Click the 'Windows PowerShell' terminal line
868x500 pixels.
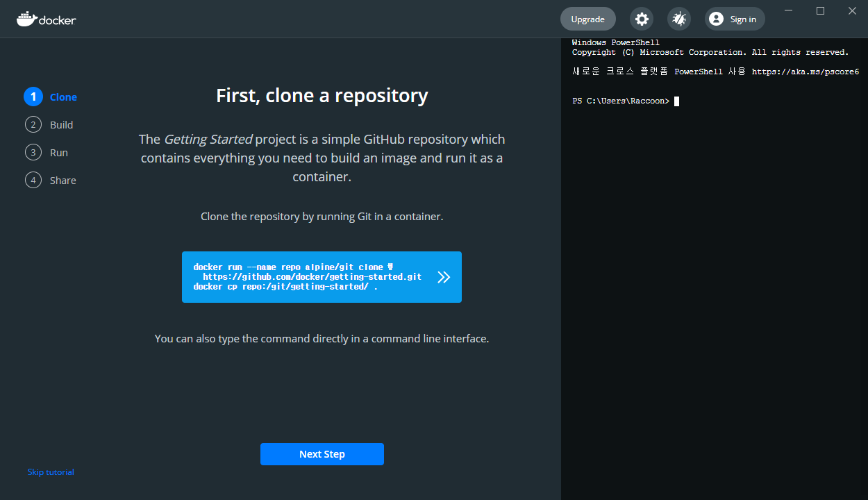pyautogui.click(x=615, y=43)
